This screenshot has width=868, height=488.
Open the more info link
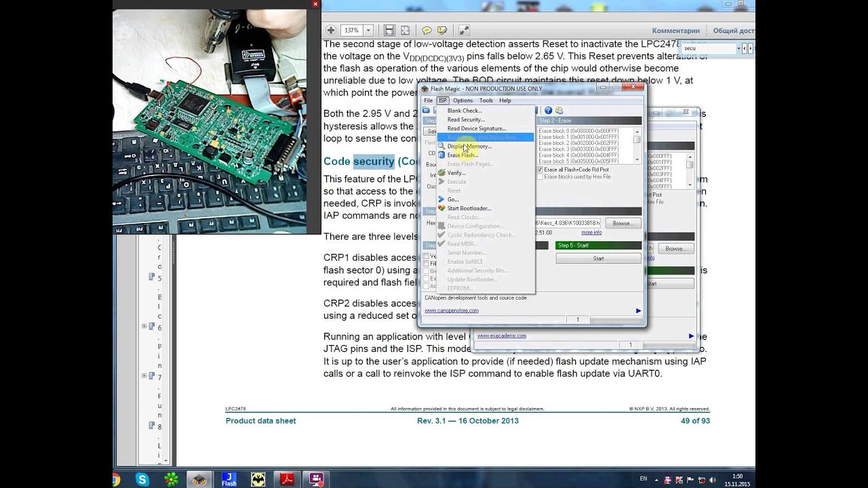(x=591, y=232)
